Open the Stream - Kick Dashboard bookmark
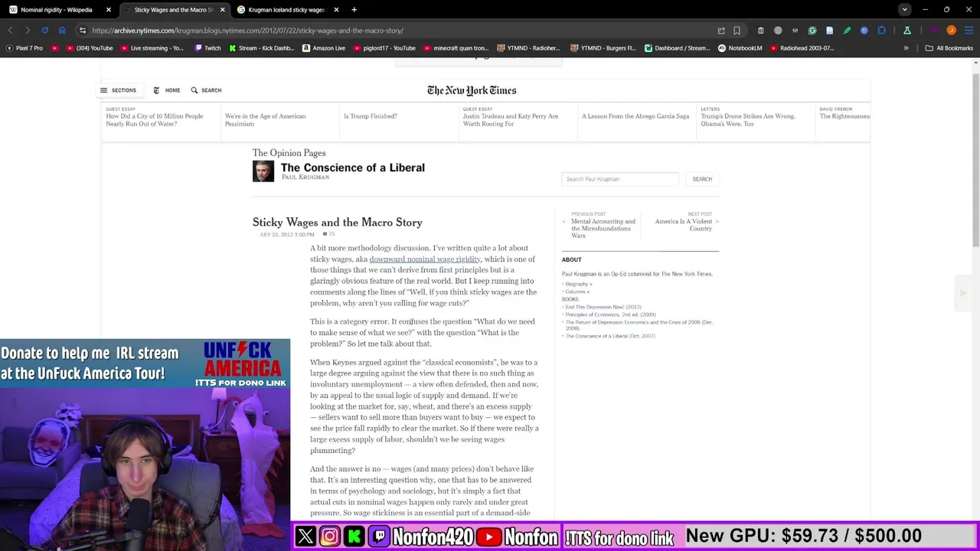 [x=261, y=48]
